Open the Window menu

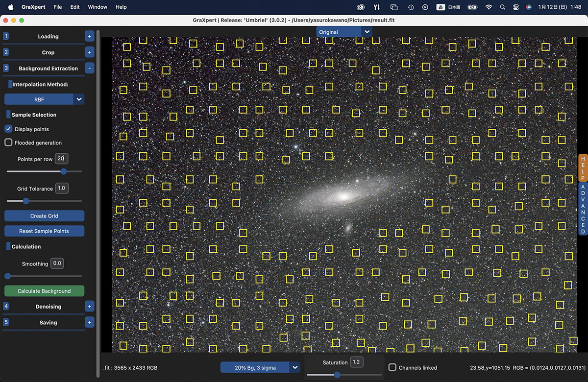98,7
